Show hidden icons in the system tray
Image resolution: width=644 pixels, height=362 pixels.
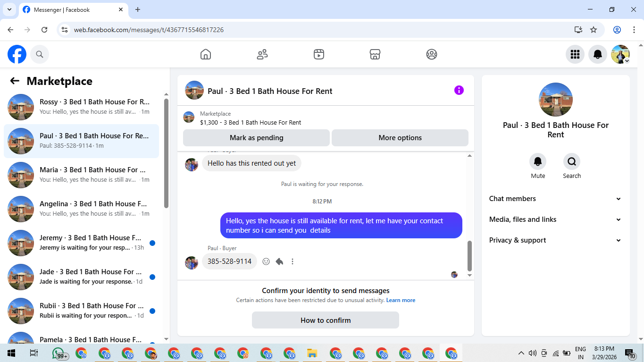pyautogui.click(x=521, y=353)
